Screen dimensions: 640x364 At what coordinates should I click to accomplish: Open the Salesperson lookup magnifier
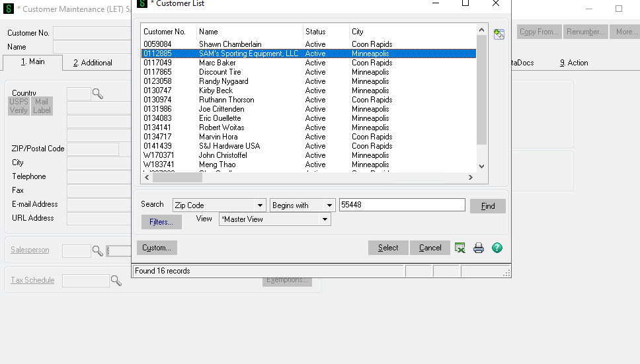tap(98, 250)
